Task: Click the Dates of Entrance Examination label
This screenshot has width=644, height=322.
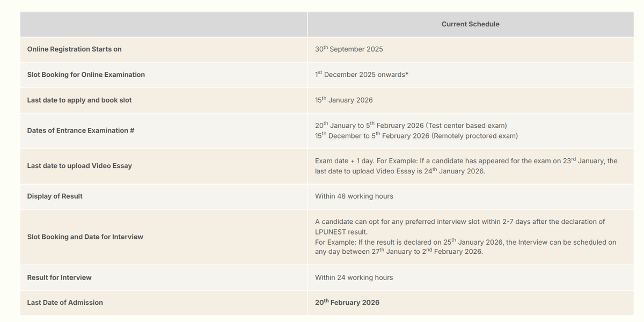Action: (x=80, y=130)
